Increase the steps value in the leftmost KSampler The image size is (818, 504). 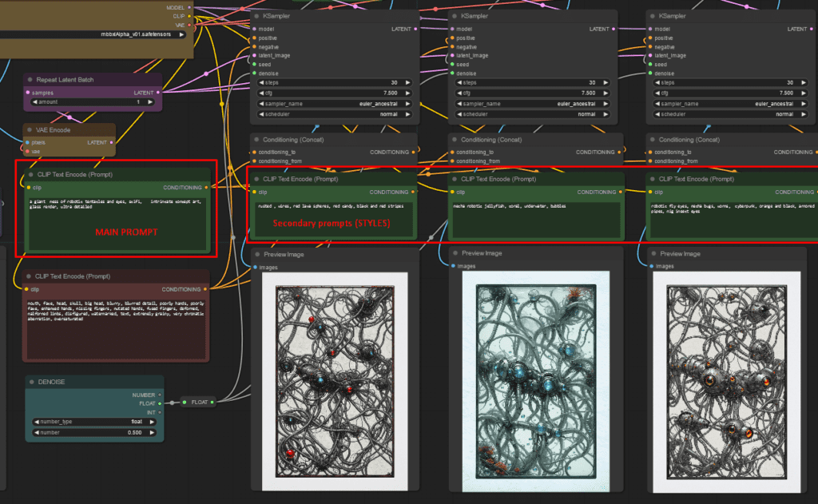(408, 82)
